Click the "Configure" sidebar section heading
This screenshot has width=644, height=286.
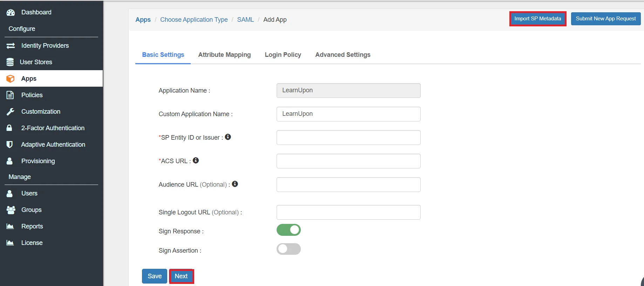(22, 29)
